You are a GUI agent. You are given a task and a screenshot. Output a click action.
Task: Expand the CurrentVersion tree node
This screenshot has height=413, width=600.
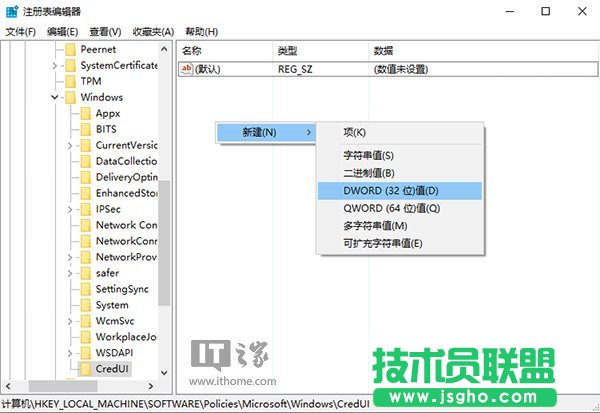coord(70,146)
